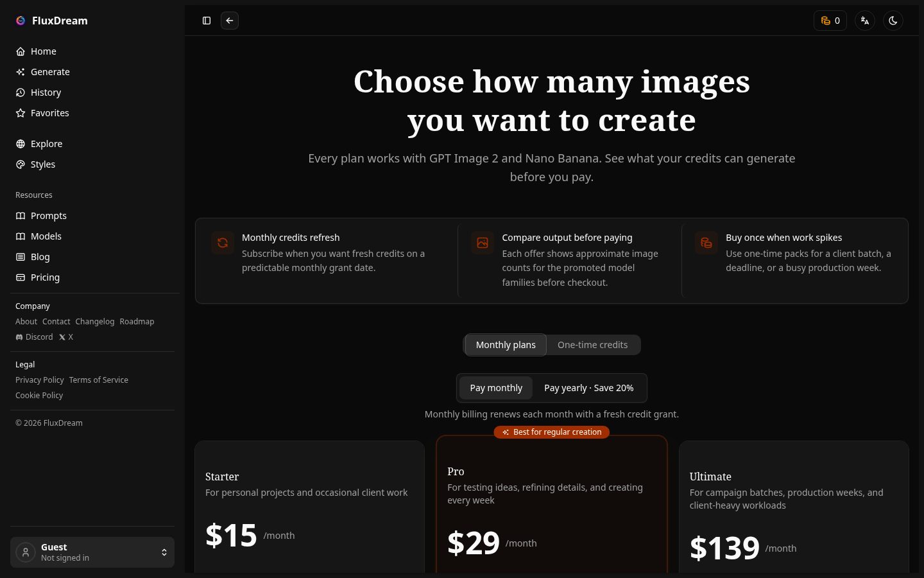
Task: Open the X social link
Action: pyautogui.click(x=65, y=337)
